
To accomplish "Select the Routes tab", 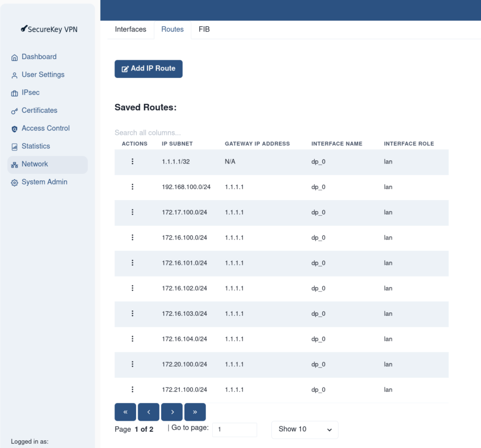I will [172, 29].
